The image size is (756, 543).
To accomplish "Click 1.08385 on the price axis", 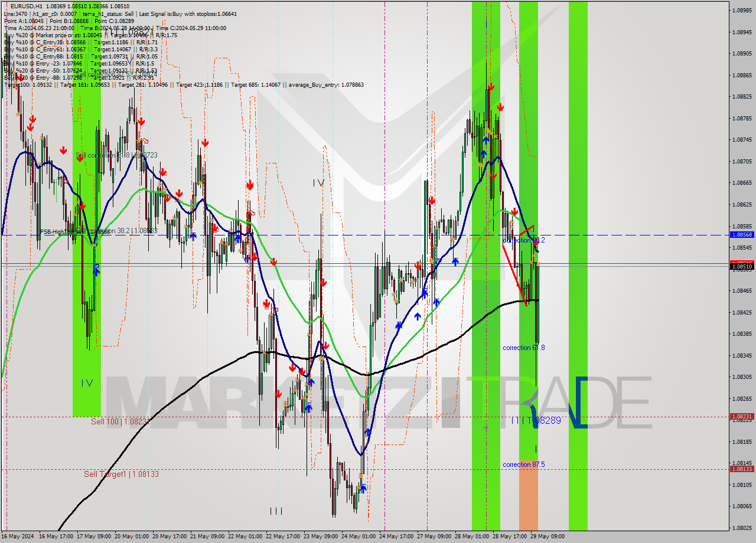I will (742, 333).
